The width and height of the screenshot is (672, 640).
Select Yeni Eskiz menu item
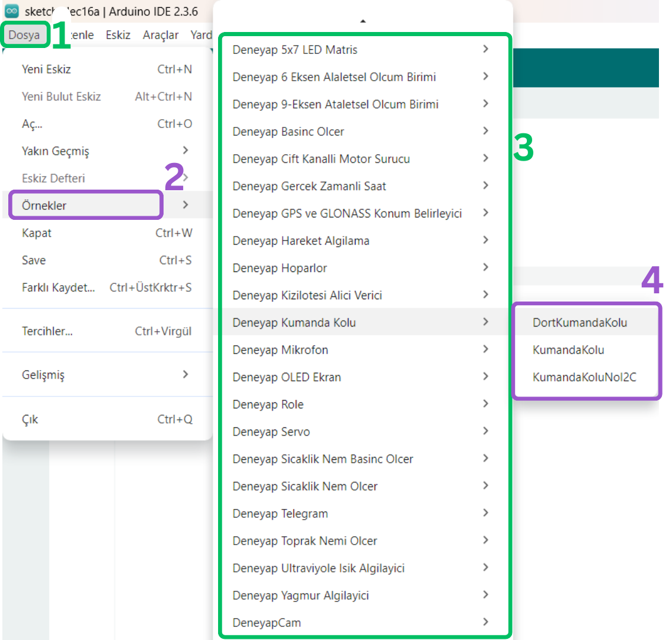click(107, 69)
